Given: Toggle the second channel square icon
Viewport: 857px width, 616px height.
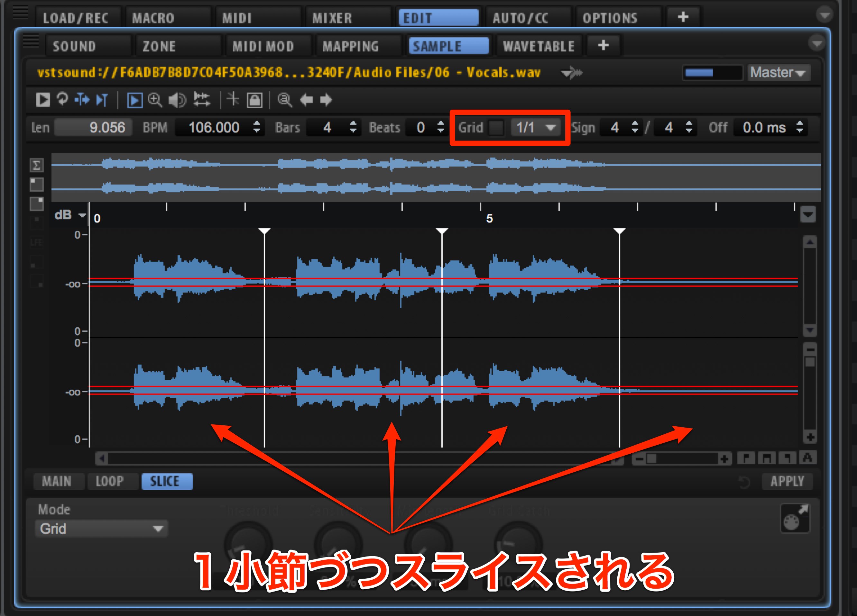Looking at the screenshot, I should [x=36, y=204].
